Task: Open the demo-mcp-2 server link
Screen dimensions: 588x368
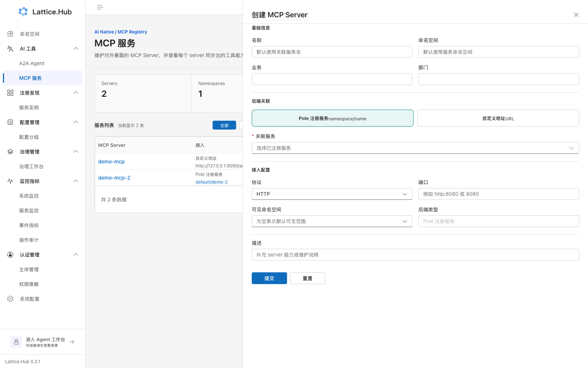Action: tap(114, 178)
